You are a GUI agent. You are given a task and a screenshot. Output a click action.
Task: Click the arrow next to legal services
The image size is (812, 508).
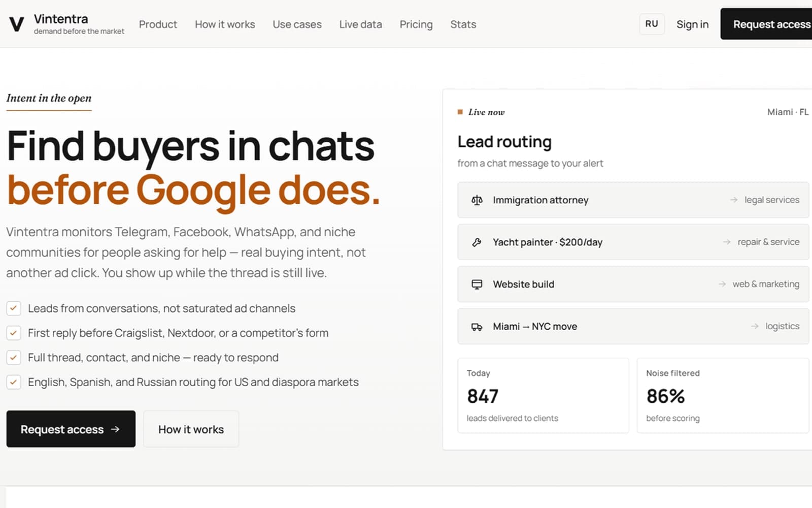734,200
